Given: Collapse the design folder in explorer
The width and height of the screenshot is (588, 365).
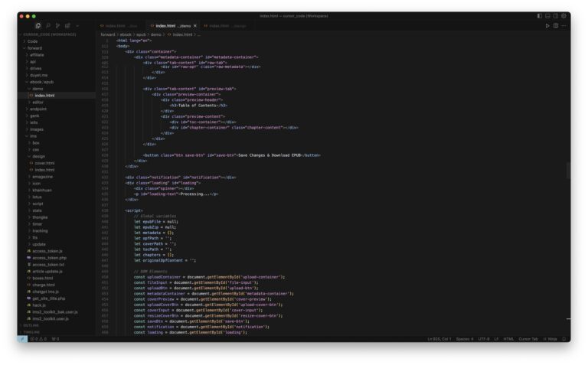Looking at the screenshot, I should 38,156.
